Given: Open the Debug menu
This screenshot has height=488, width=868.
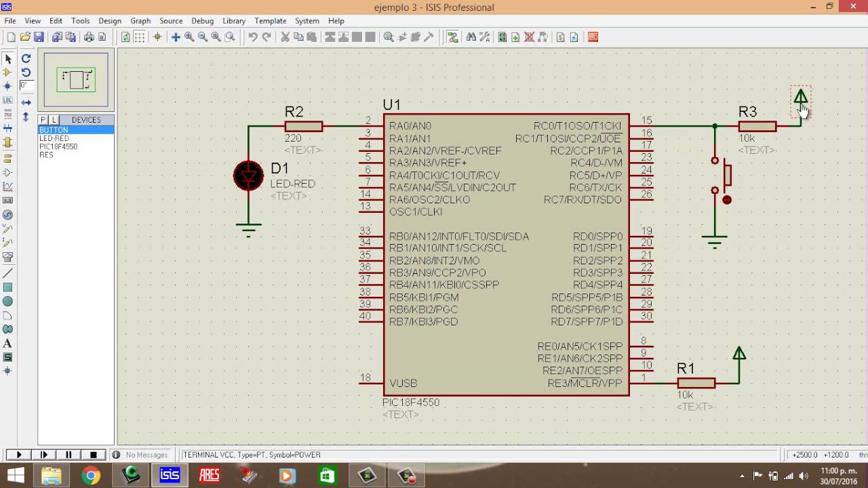Looking at the screenshot, I should click(x=202, y=21).
